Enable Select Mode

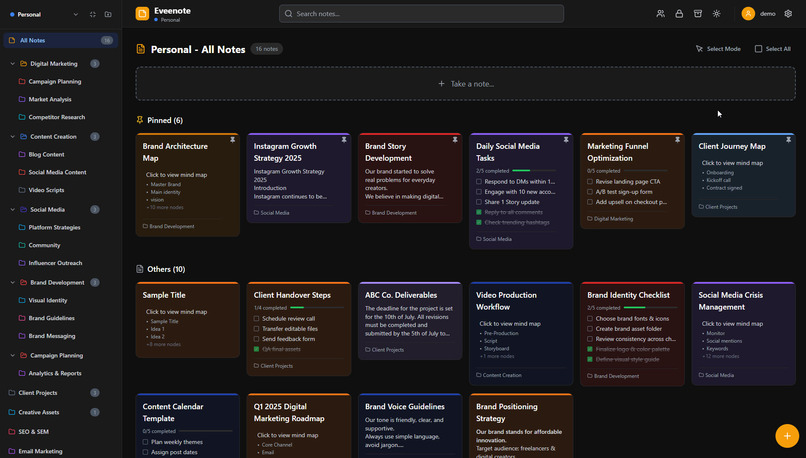tap(718, 49)
